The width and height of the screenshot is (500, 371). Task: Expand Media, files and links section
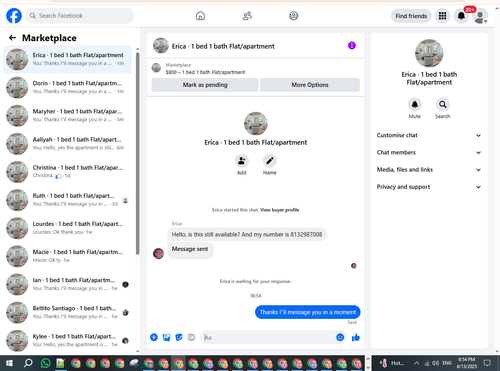click(429, 170)
